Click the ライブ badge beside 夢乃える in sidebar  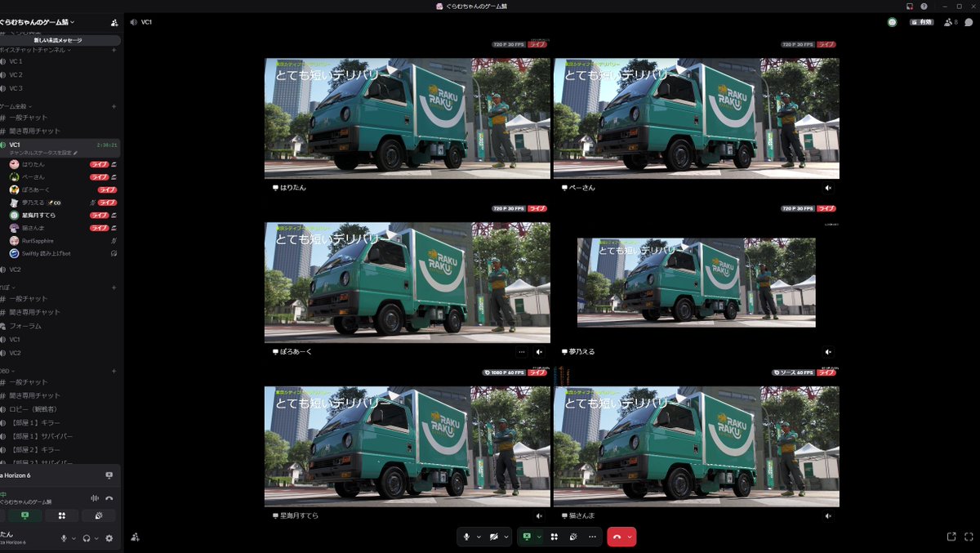[107, 202]
